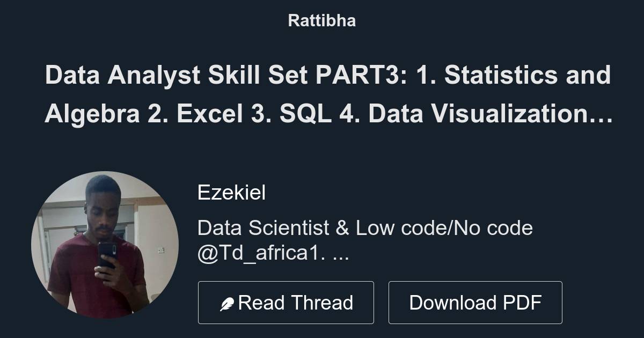Open the thread reader with Read Thread
Viewport: 644px width, 338px height.
pyautogui.click(x=286, y=302)
